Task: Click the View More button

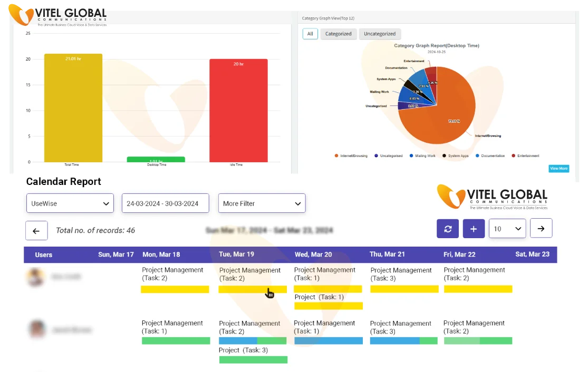Action: coord(558,169)
